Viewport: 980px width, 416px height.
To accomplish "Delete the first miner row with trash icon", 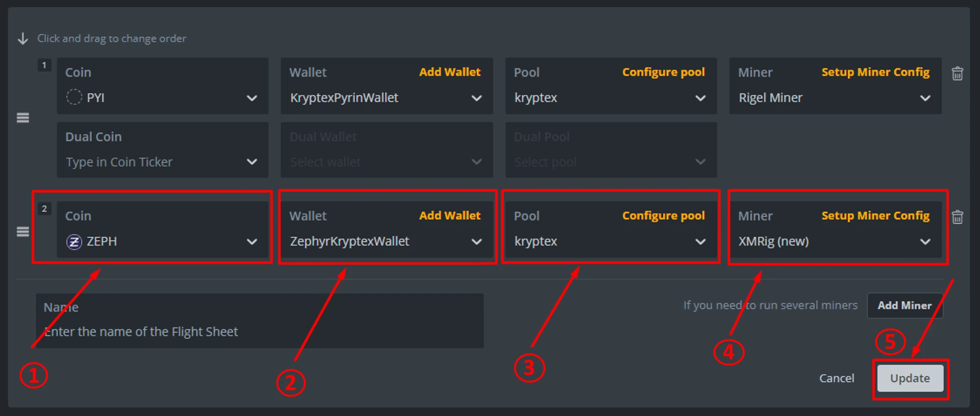I will click(957, 74).
